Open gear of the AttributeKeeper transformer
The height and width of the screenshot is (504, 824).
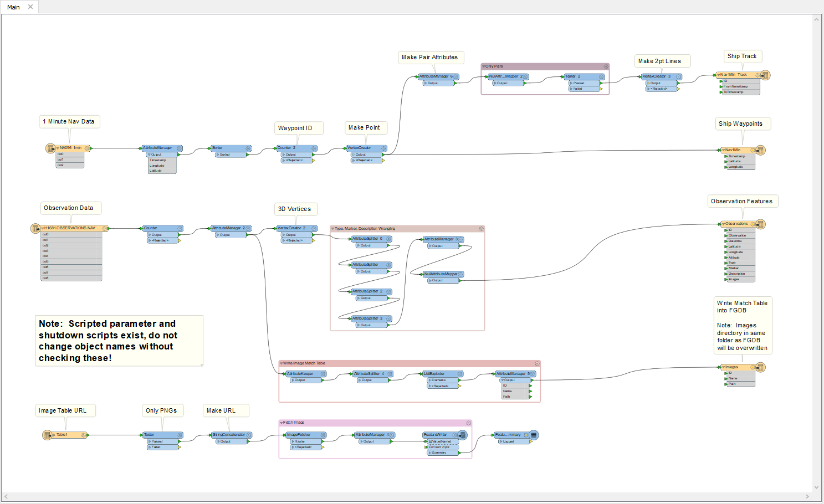(x=323, y=374)
